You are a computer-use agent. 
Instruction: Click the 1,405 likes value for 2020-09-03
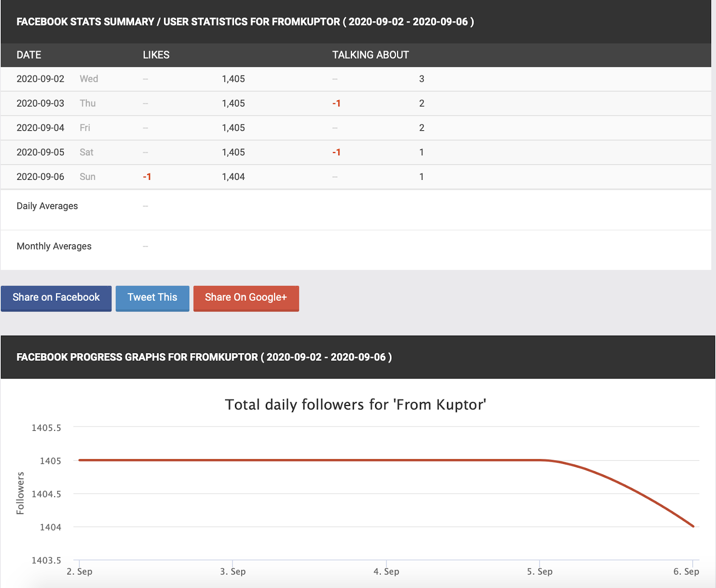(234, 103)
